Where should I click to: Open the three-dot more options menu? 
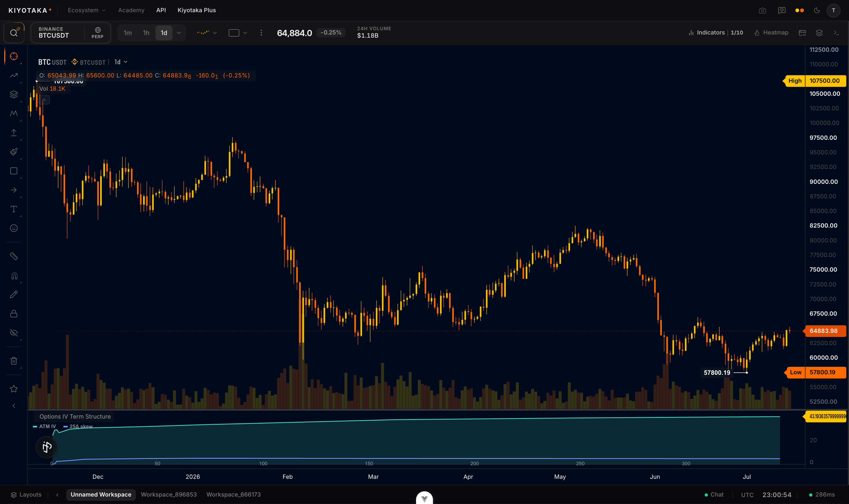[261, 33]
